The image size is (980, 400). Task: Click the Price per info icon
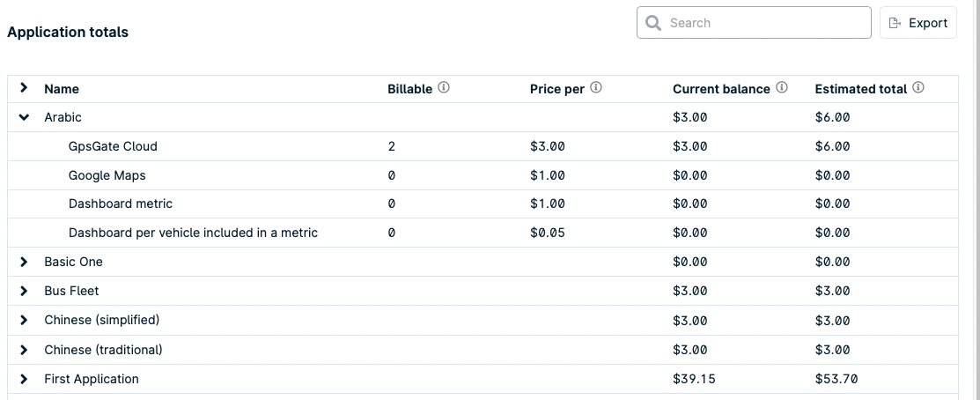pyautogui.click(x=595, y=87)
